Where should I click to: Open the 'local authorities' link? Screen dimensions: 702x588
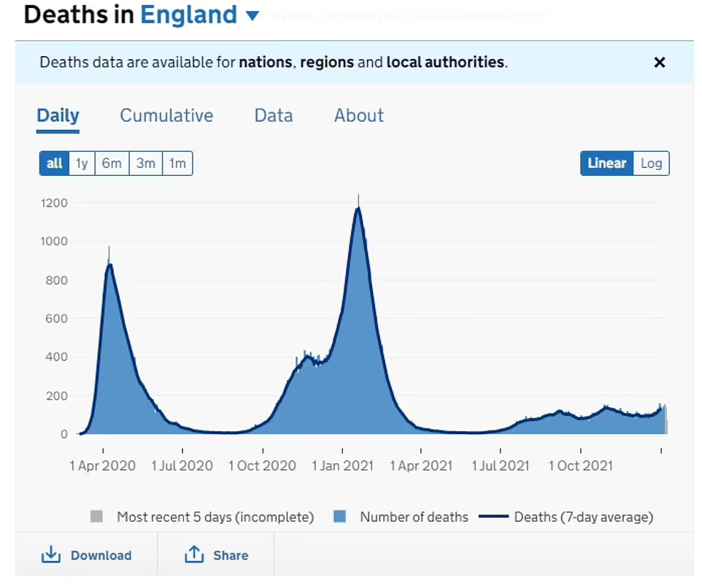(445, 62)
